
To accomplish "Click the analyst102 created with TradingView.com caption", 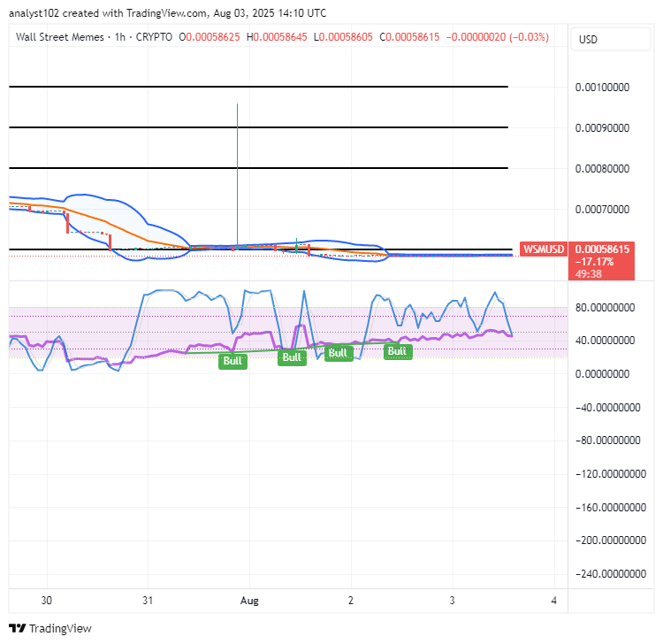I will pyautogui.click(x=167, y=13).
